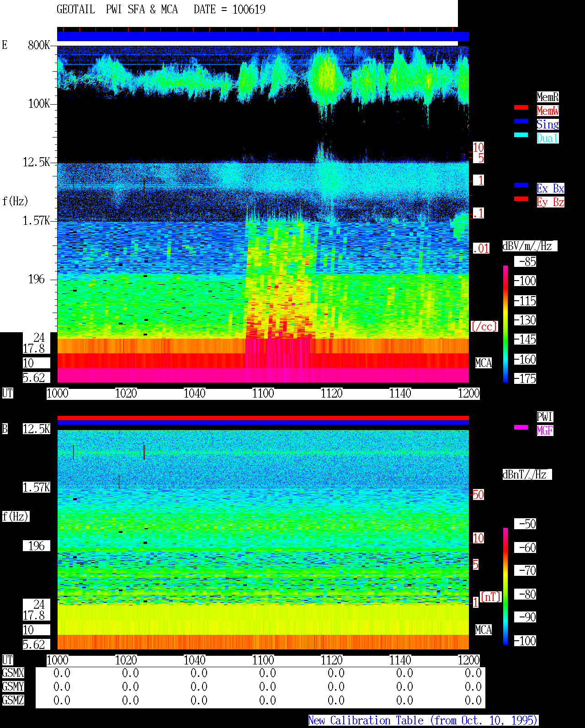The image size is (585, 728).
Task: Click the red Ey Bz swatch
Action: 521,199
